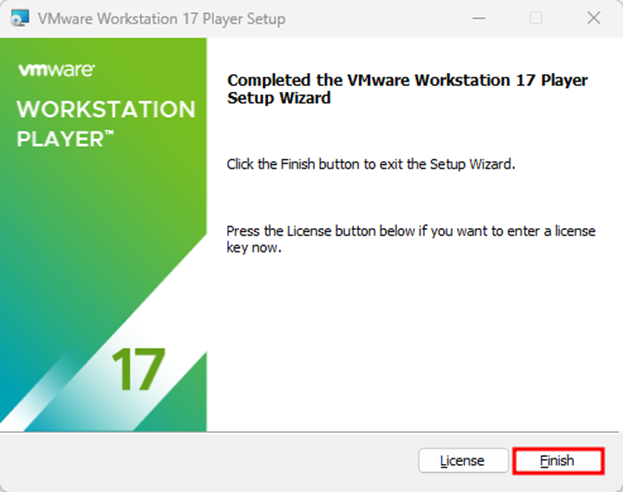Click the 'Click the Finish button' instruction text
This screenshot has width=623, height=492.
(370, 164)
